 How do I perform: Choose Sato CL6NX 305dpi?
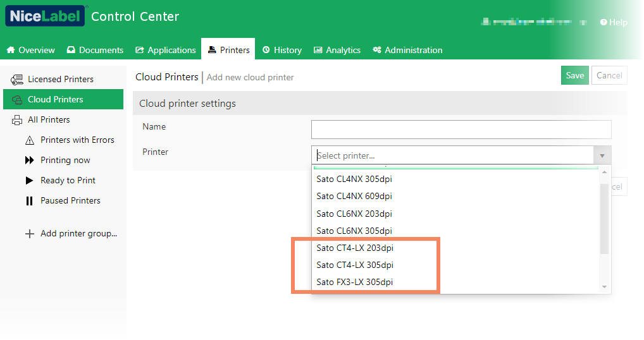(455, 231)
